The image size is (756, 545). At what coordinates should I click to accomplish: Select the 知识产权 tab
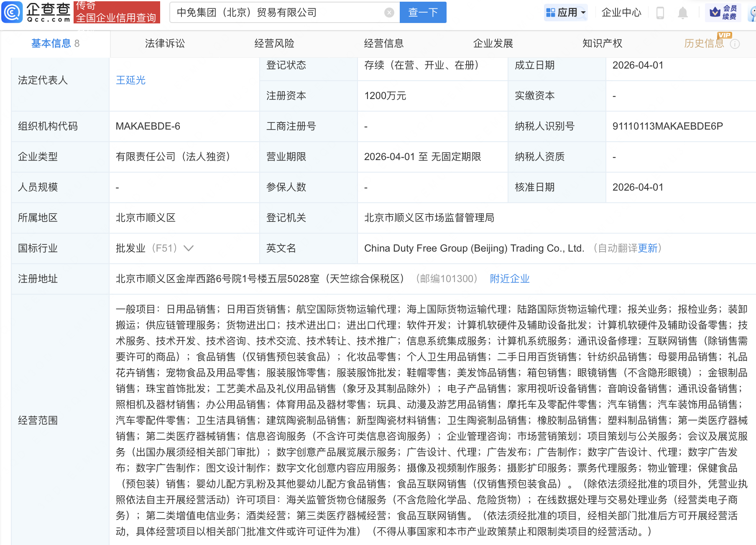602,43
